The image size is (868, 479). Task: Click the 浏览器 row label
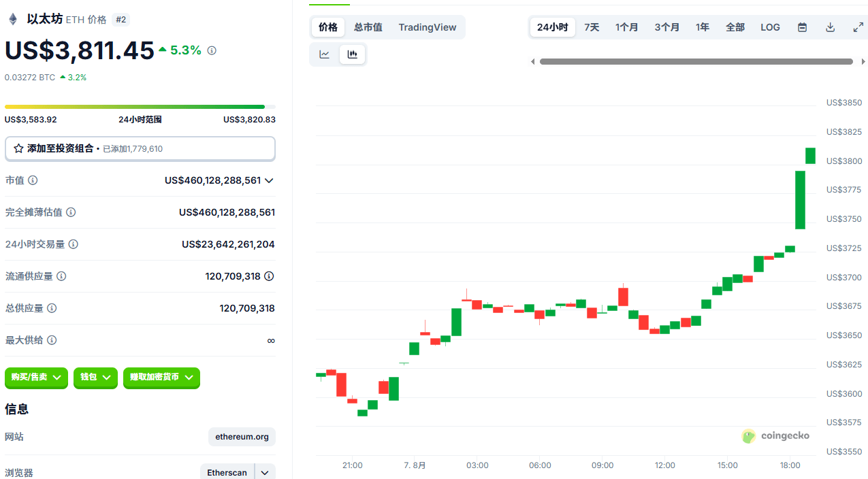point(19,473)
